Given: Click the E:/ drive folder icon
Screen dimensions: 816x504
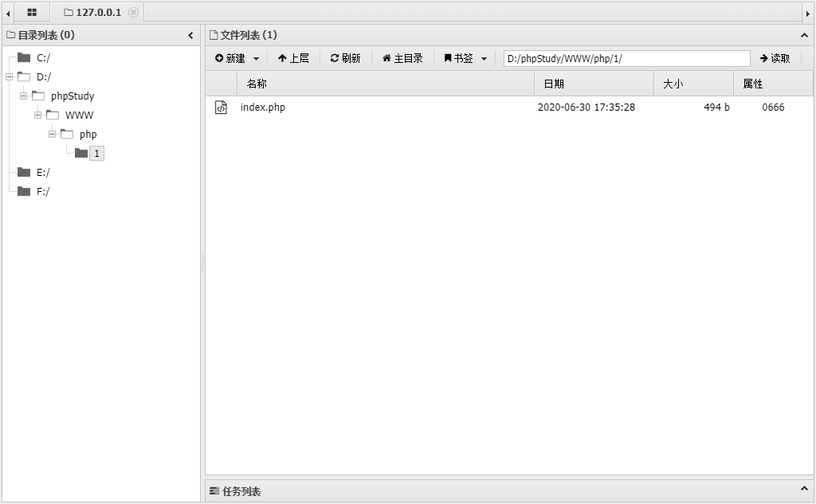Looking at the screenshot, I should (23, 172).
